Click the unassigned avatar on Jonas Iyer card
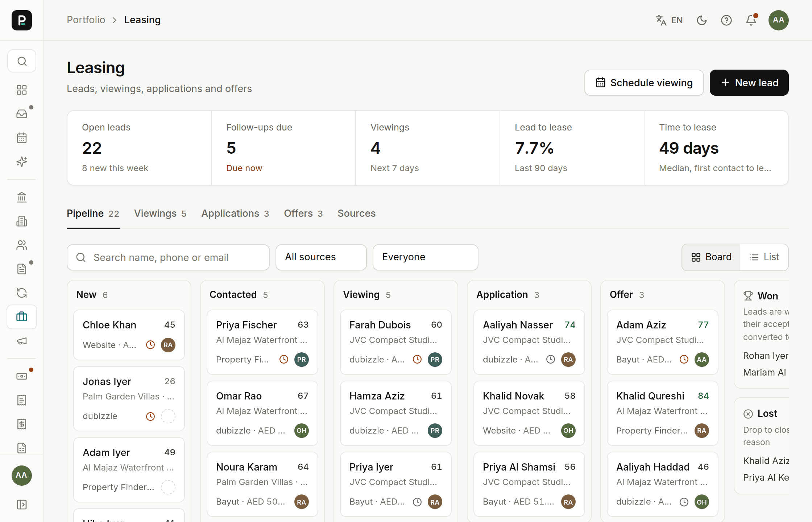 coord(168,416)
